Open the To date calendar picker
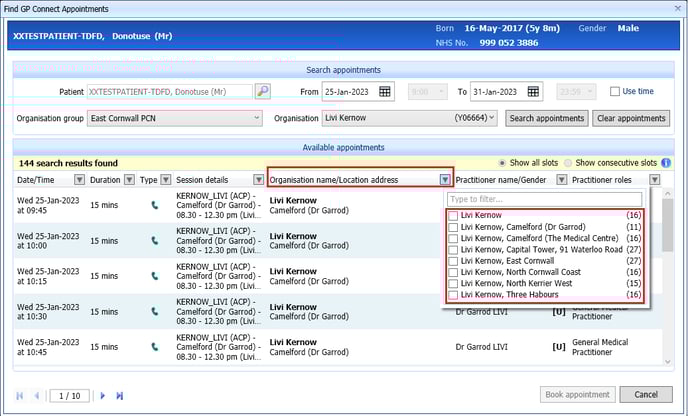Image resolution: width=688 pixels, height=416 pixels. pos(533,91)
